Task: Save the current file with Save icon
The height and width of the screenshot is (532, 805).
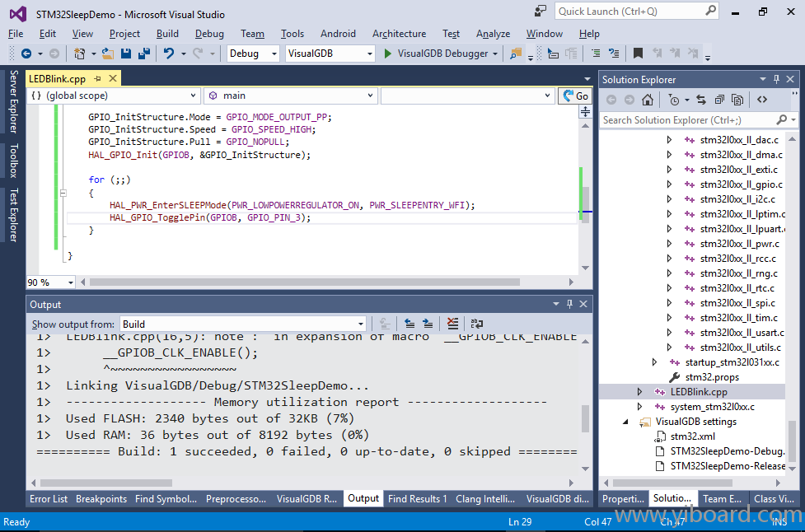Action: click(x=126, y=54)
